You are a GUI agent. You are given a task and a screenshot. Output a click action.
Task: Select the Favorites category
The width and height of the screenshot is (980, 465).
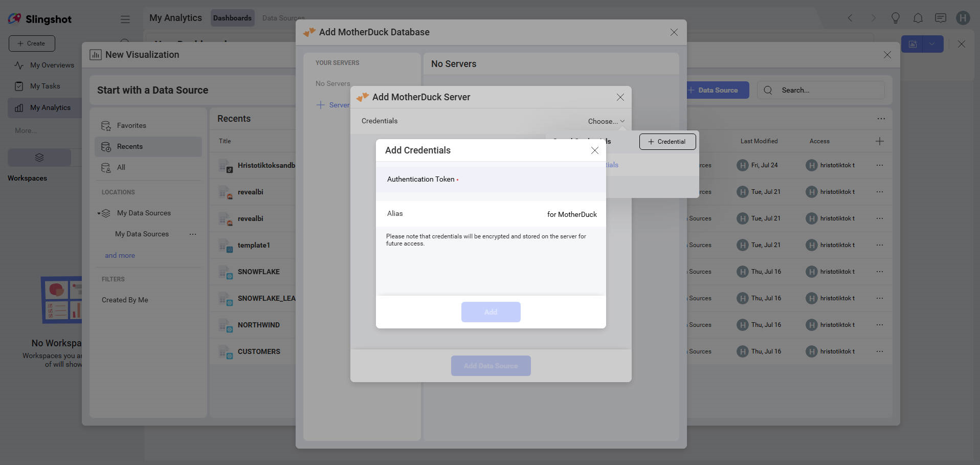148,126
